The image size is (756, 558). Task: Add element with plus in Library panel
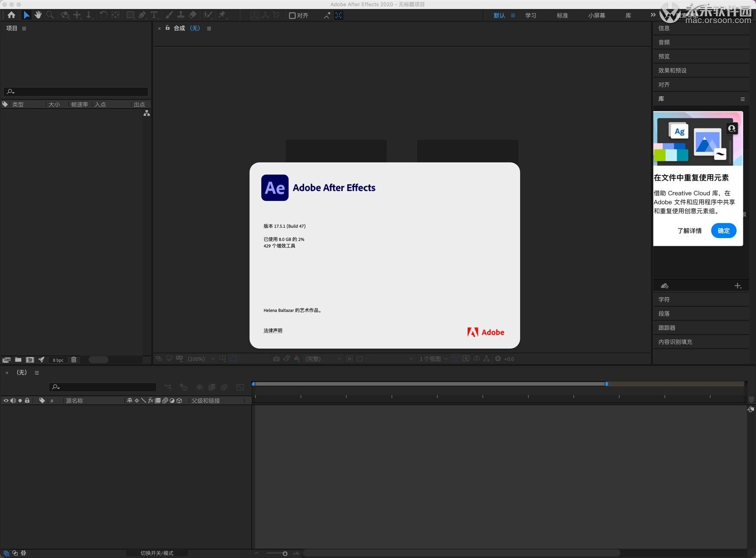pyautogui.click(x=738, y=286)
